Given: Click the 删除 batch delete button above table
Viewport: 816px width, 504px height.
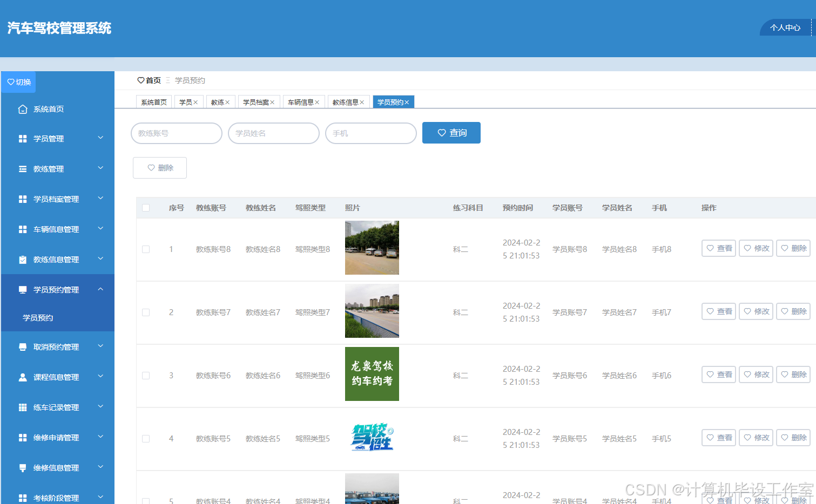Looking at the screenshot, I should click(160, 168).
